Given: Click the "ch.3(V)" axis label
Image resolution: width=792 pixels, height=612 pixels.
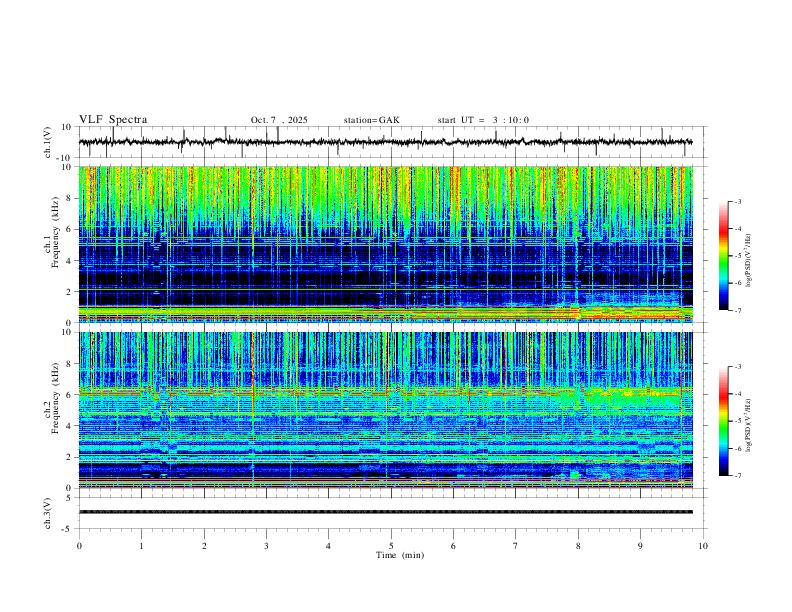Looking at the screenshot, I should click(48, 513).
